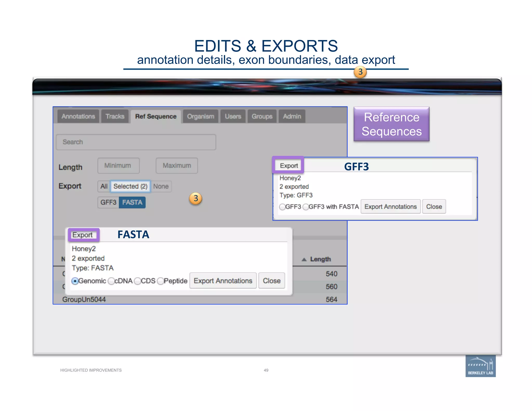This screenshot has height=411, width=532.
Task: Select the Ref Sequence tab
Action: 156,116
